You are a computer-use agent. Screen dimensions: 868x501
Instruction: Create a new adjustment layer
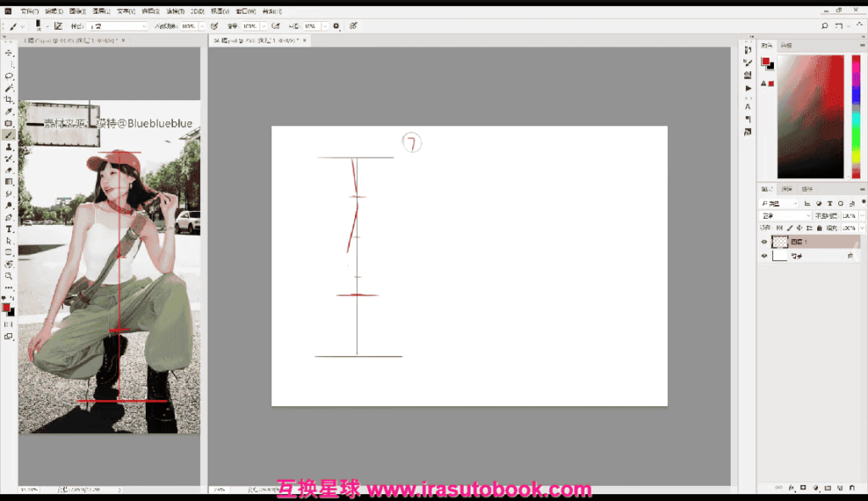pyautogui.click(x=815, y=487)
